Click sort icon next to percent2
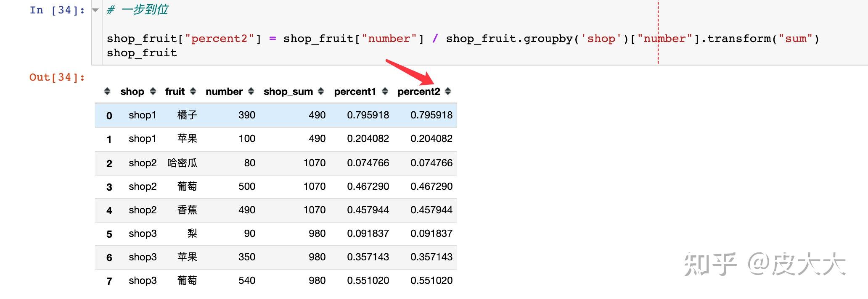This screenshot has height=299, width=868. click(x=448, y=92)
